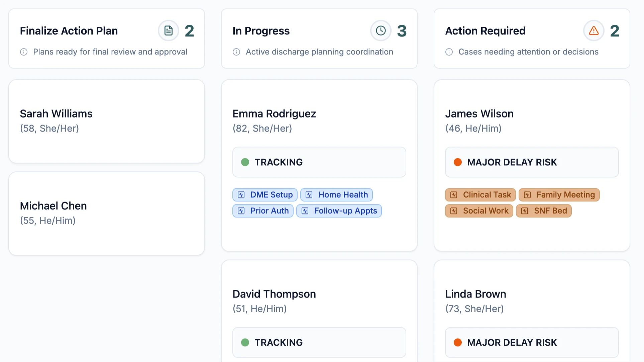Click Emma Rodriguez's TRACKING status box
Image resolution: width=644 pixels, height=362 pixels.
319,162
